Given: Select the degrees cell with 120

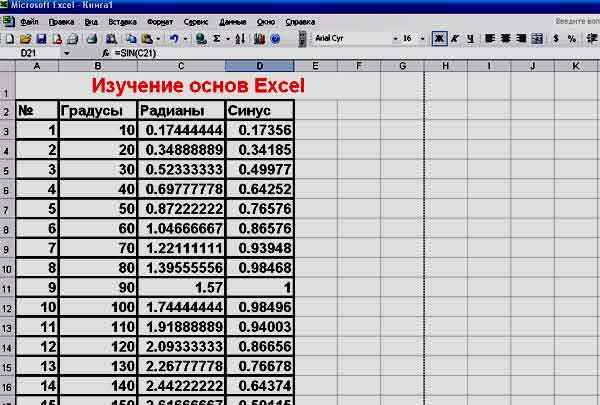Looking at the screenshot, I should point(98,346).
